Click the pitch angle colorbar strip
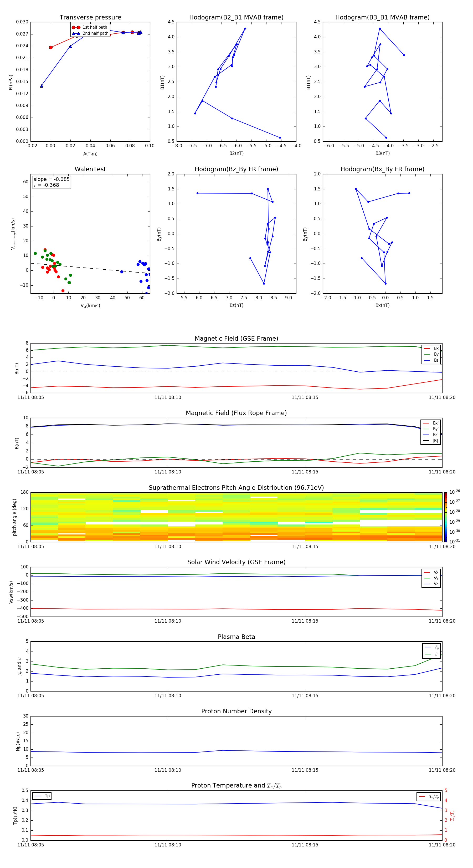Image resolution: width=473 pixels, height=868 pixels. pos(446,517)
